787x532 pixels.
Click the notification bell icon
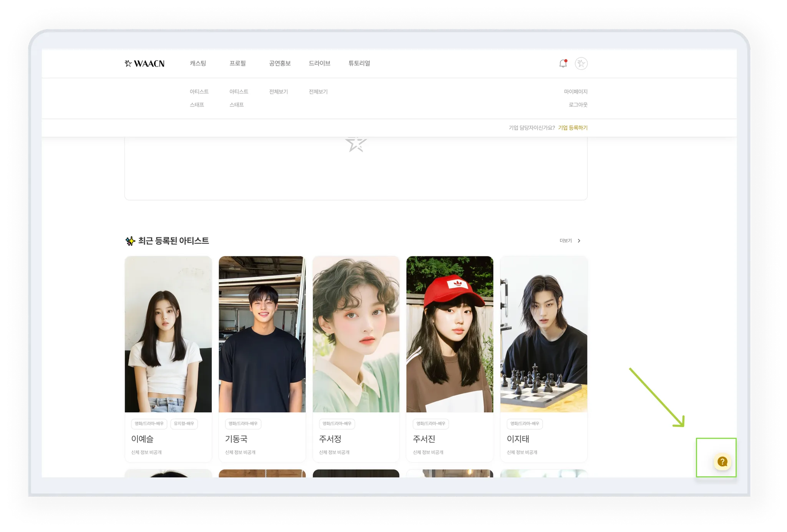click(563, 63)
